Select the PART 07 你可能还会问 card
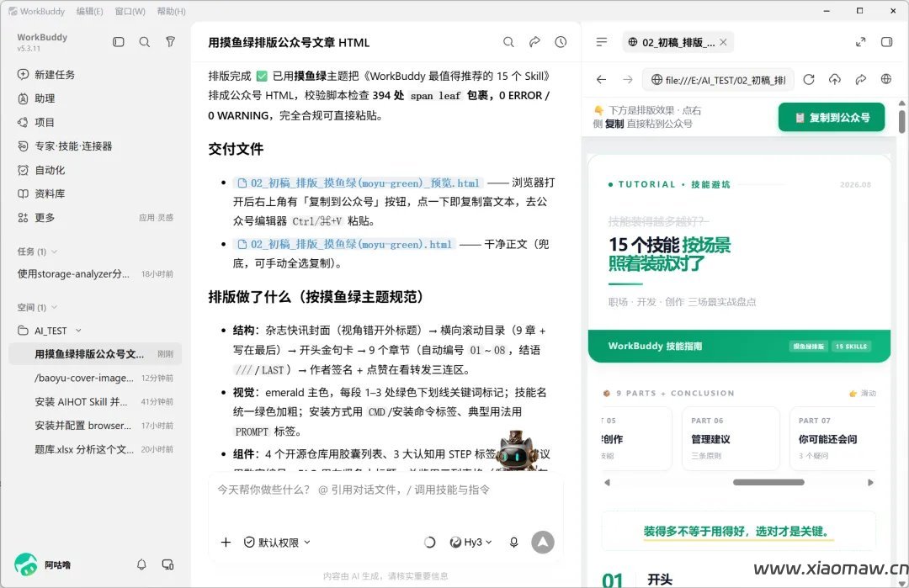909x588 pixels. coord(832,438)
